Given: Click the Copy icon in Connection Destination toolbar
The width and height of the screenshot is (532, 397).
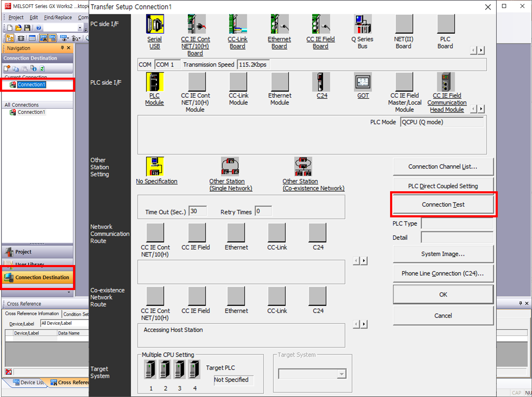Looking at the screenshot, I should [16, 68].
